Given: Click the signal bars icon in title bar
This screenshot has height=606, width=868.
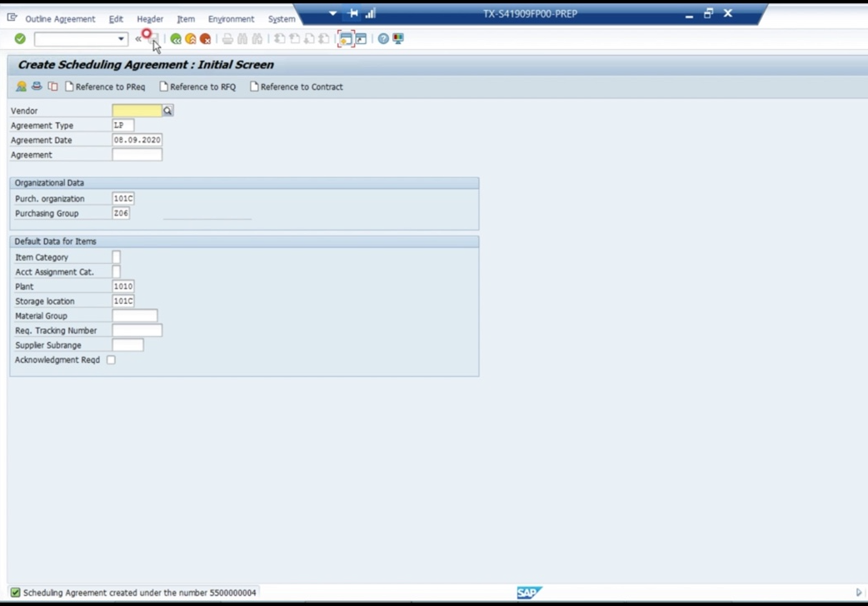Looking at the screenshot, I should coord(371,13).
